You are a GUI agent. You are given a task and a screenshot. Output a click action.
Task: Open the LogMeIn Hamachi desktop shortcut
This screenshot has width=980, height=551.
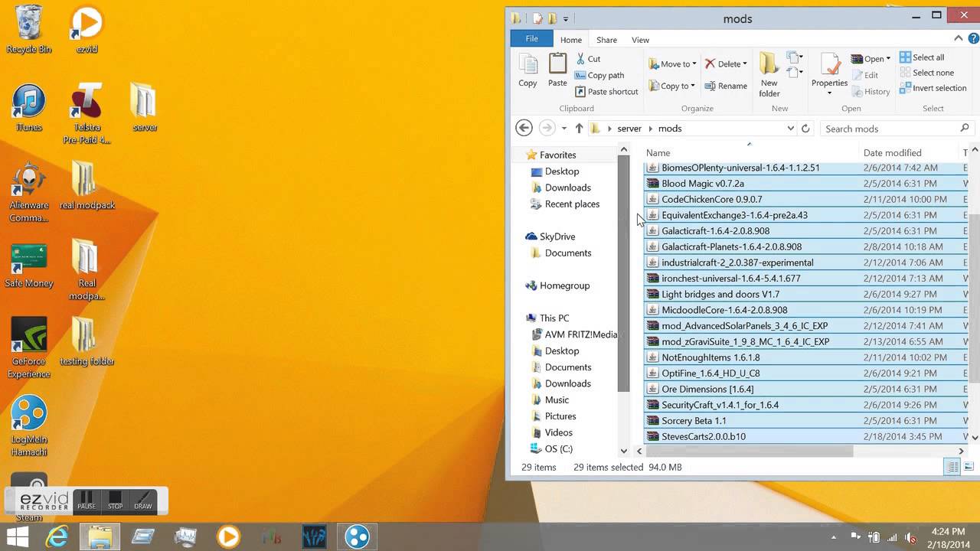(x=29, y=426)
